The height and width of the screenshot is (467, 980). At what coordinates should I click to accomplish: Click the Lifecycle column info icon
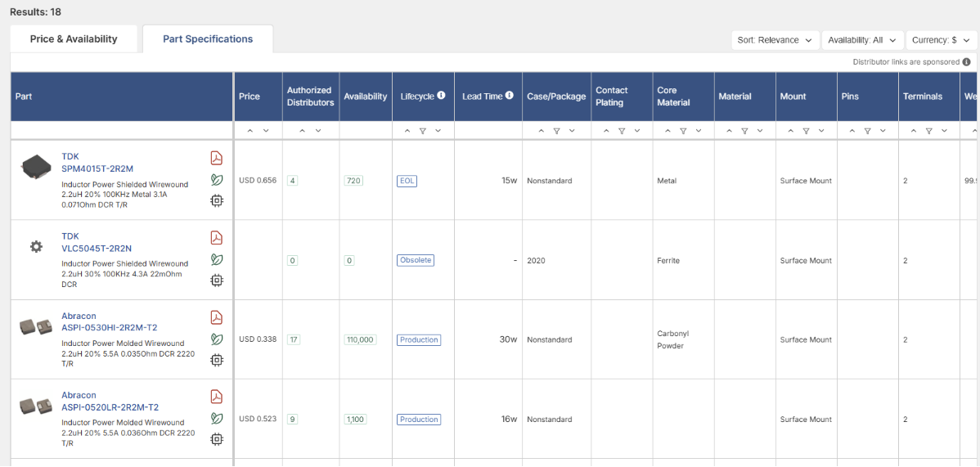coord(441,96)
